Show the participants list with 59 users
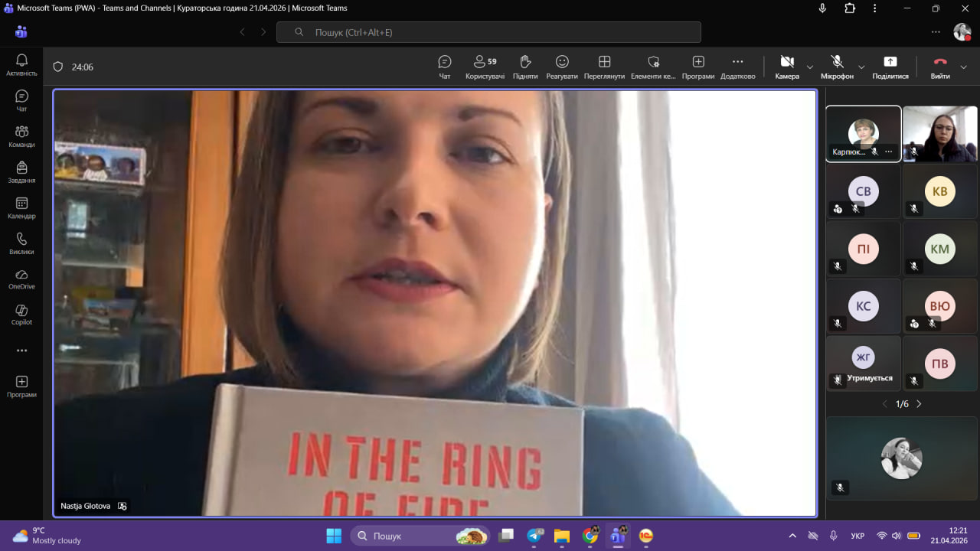 (x=485, y=67)
